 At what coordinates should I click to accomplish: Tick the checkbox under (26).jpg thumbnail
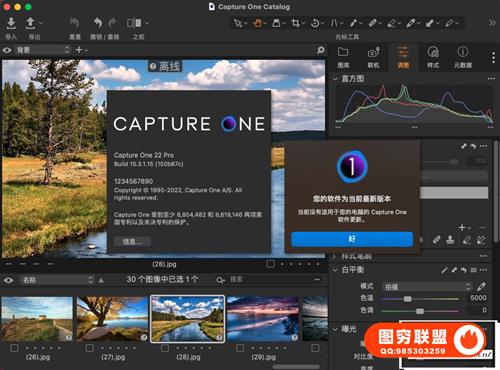(14, 348)
